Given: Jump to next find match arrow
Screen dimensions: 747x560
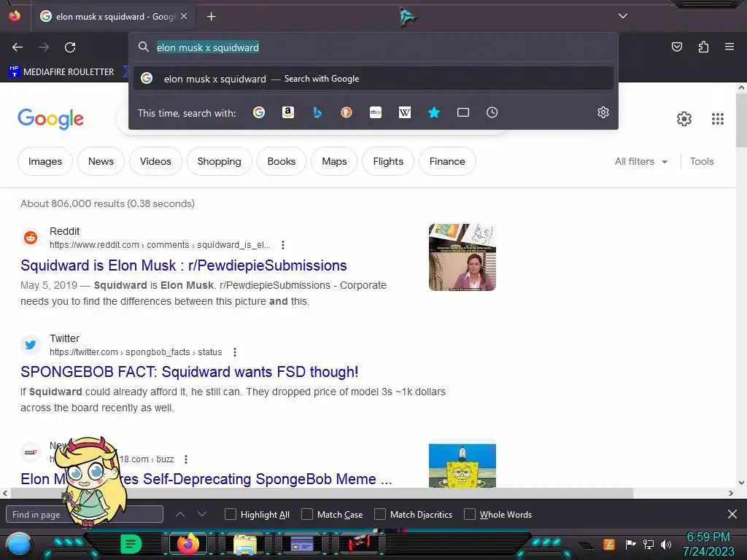Looking at the screenshot, I should [202, 514].
